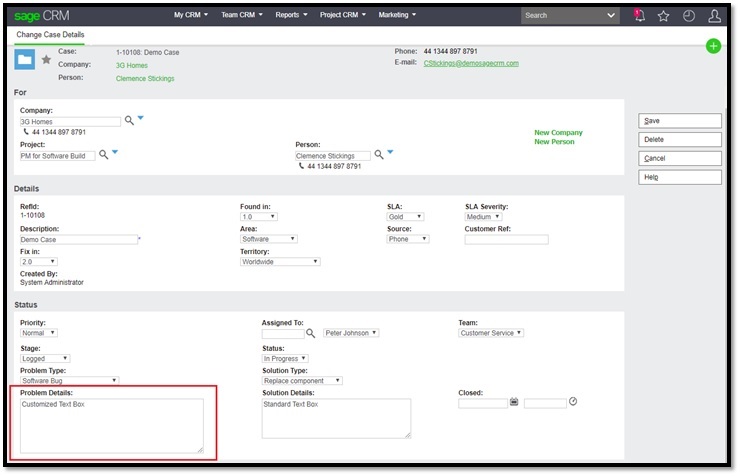
Task: Mark case as favorite with grey star
Action: 46,60
